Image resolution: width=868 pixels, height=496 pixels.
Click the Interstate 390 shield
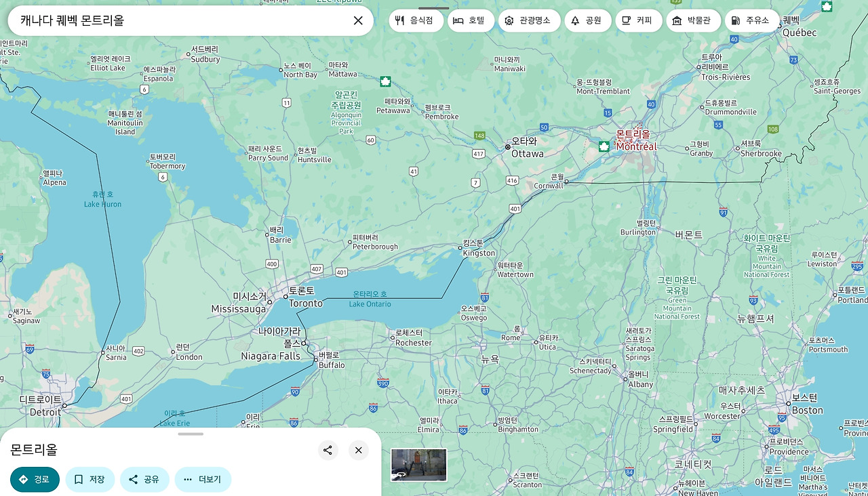[x=383, y=383]
